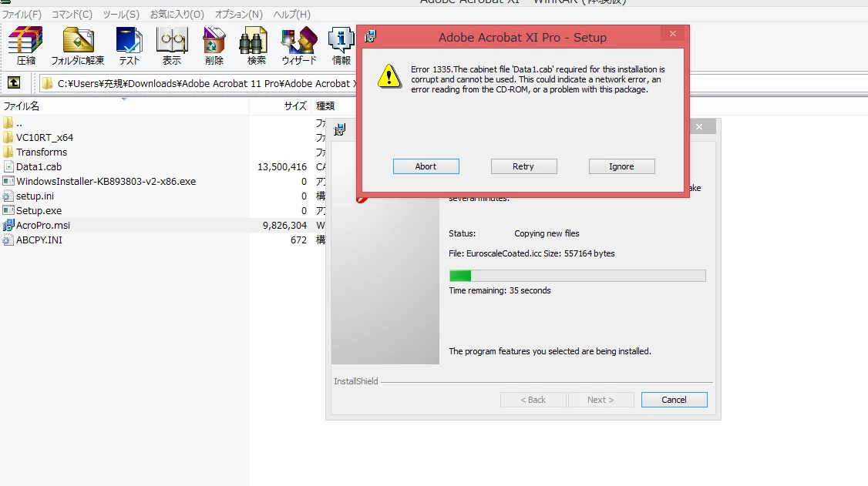
Task: Open the ファイル(F) menu
Action: 22,15
